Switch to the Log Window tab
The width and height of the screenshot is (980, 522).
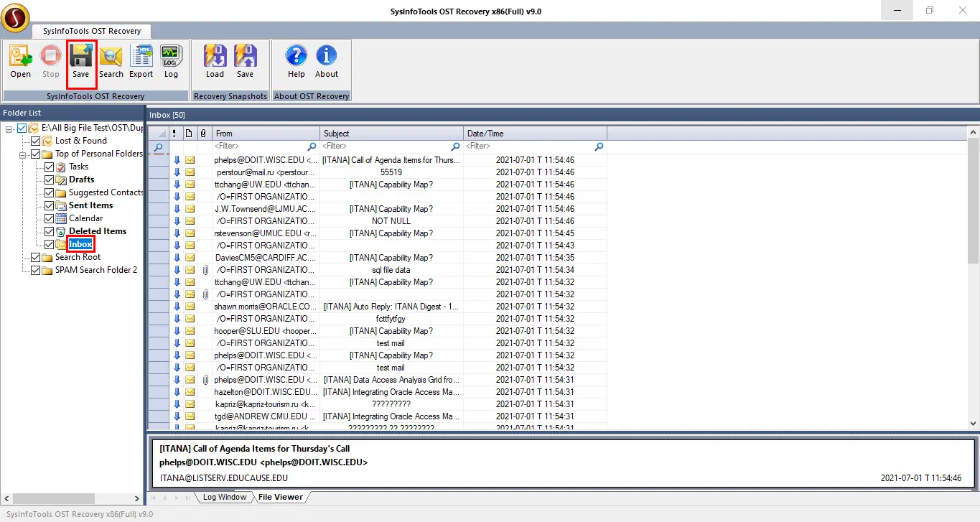223,497
